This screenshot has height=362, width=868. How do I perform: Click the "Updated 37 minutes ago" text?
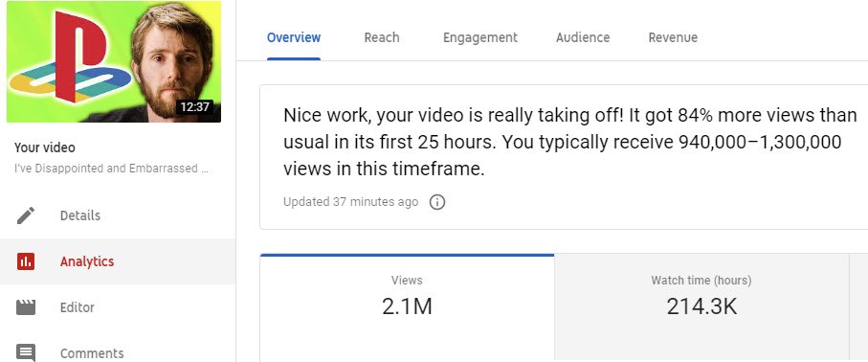coord(350,202)
